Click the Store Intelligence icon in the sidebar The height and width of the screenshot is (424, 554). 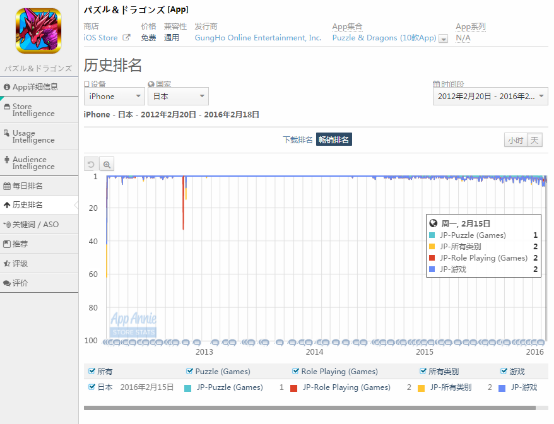[7, 106]
